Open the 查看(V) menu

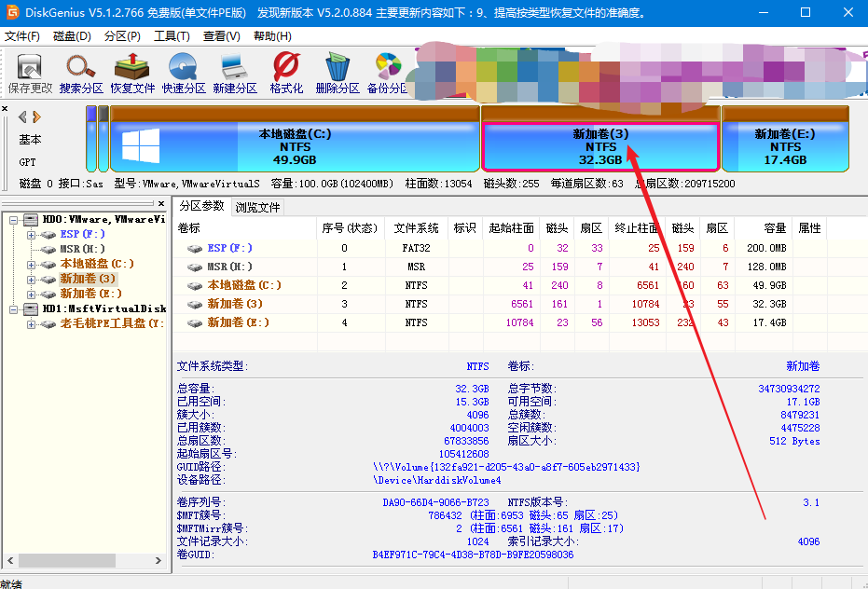(222, 36)
